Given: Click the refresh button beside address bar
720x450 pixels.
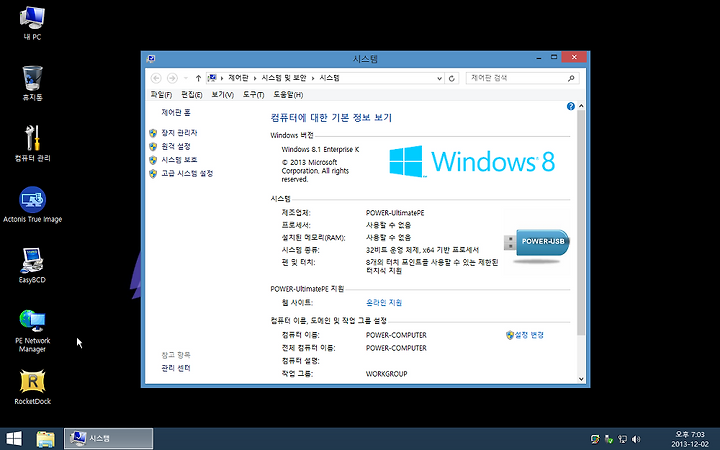Looking at the screenshot, I should coord(452,79).
